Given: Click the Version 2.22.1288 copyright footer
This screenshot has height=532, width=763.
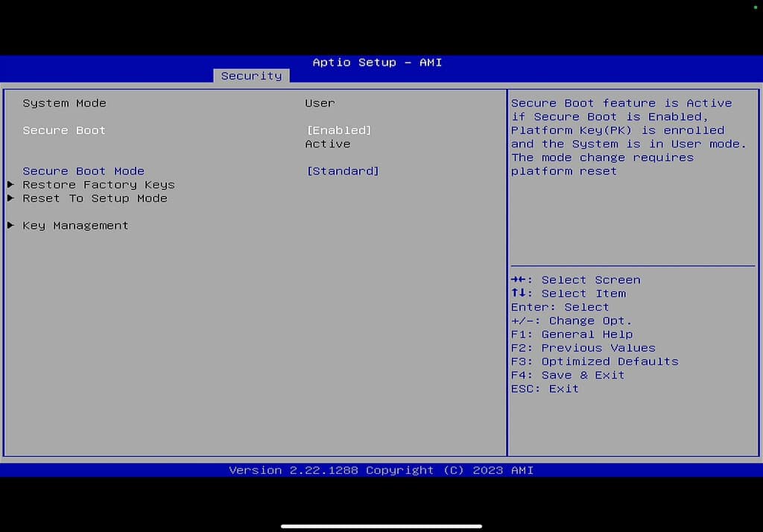Looking at the screenshot, I should pyautogui.click(x=381, y=470).
